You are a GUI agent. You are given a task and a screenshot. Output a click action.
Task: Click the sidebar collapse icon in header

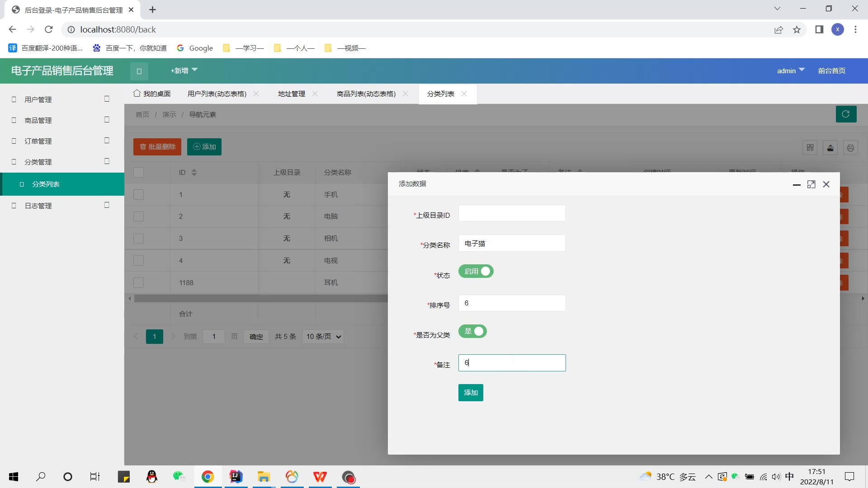[139, 71]
